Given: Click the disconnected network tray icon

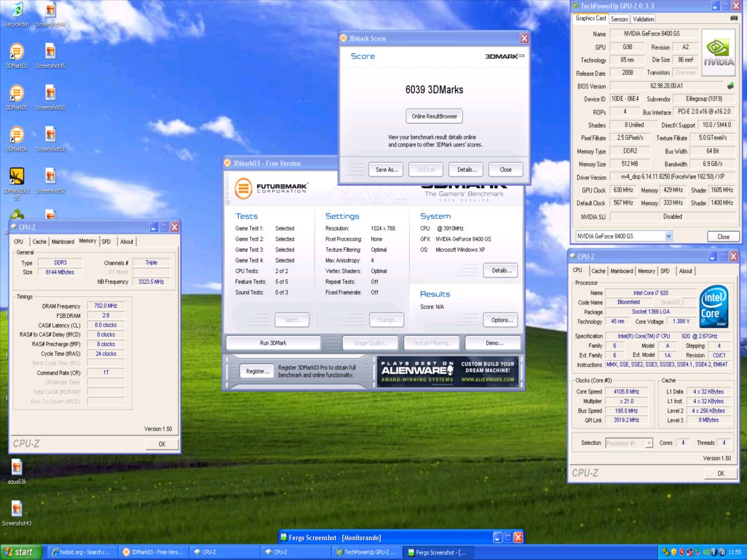Looking at the screenshot, I should pyautogui.click(x=690, y=552).
